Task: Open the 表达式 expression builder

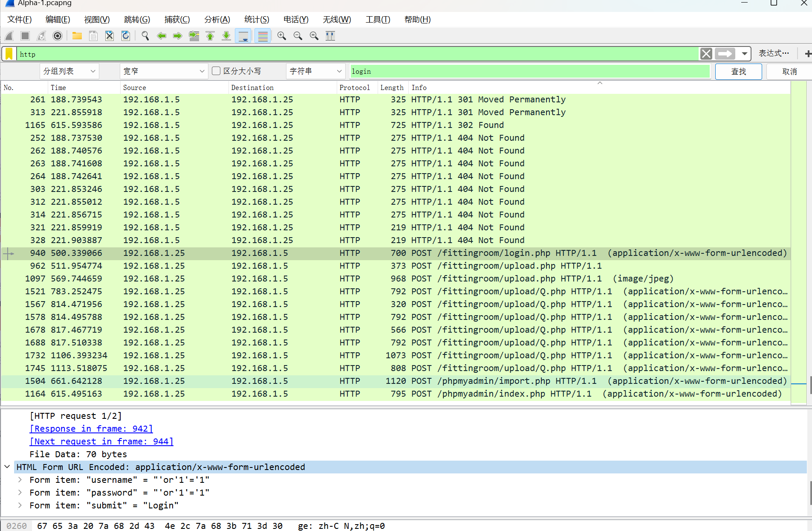Action: (774, 53)
